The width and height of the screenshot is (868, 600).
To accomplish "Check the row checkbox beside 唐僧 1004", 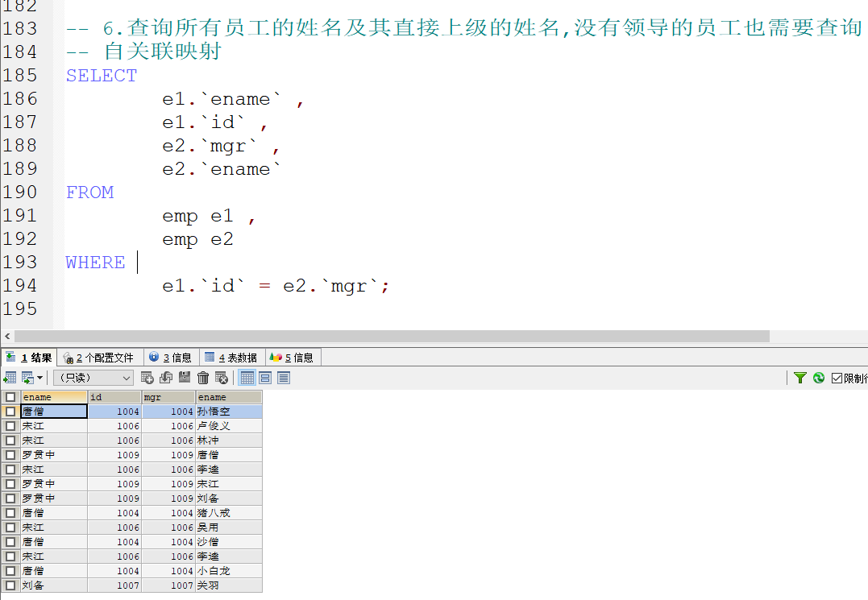I will pyautogui.click(x=10, y=411).
